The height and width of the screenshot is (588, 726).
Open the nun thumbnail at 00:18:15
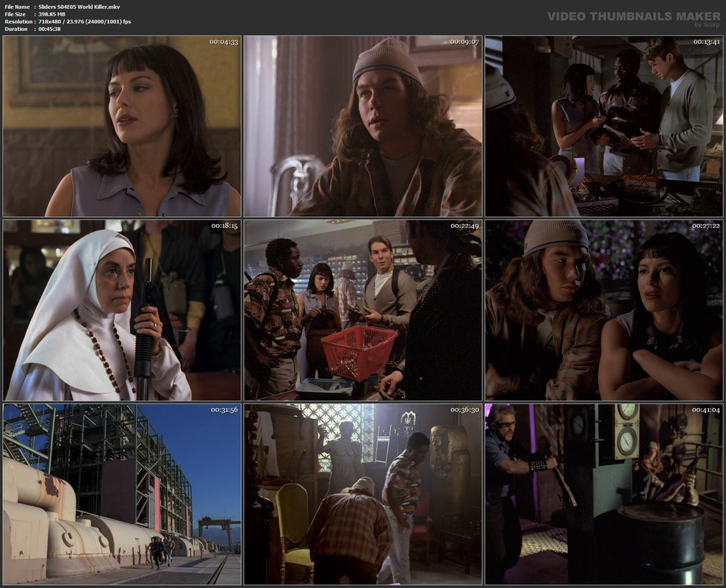(122, 310)
